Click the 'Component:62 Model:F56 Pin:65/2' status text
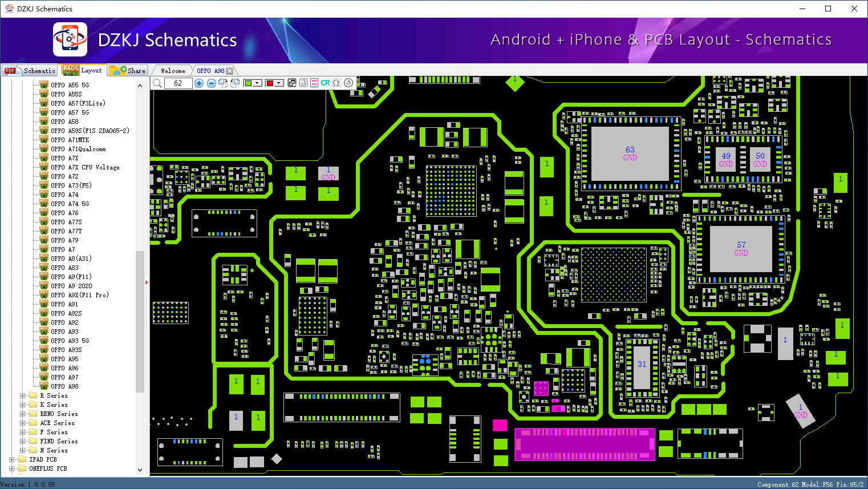 [x=810, y=484]
